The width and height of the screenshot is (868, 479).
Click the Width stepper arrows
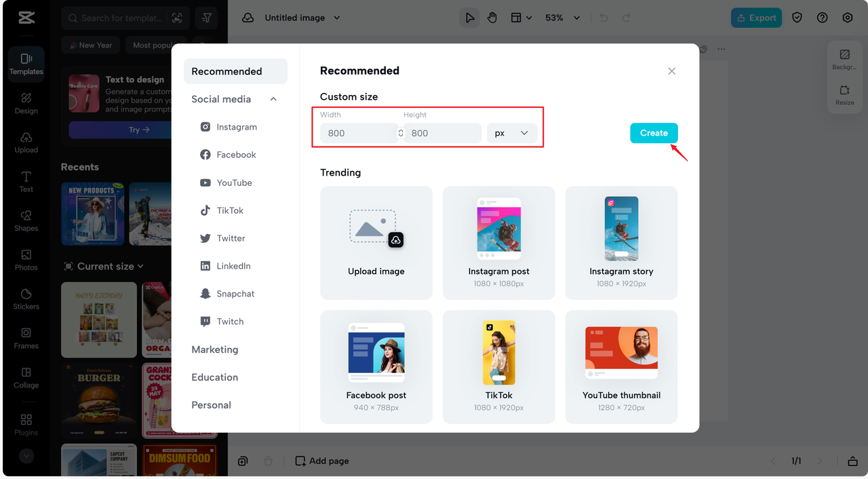click(401, 133)
